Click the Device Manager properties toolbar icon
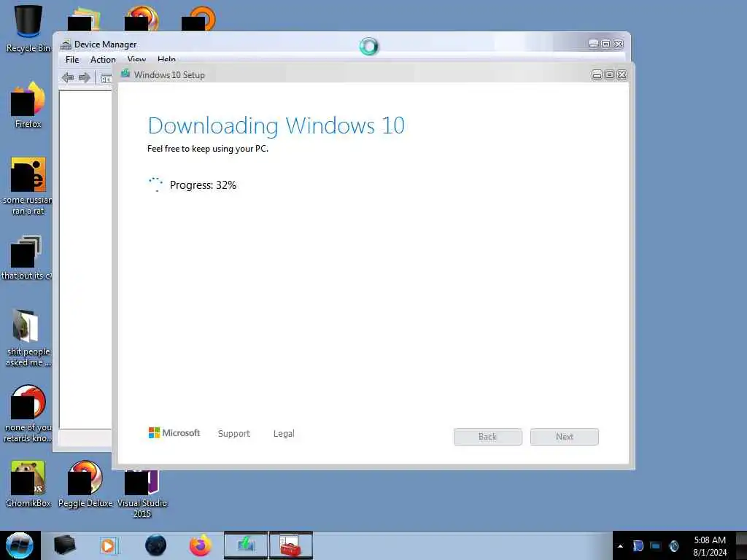Image resolution: width=747 pixels, height=560 pixels. point(106,78)
